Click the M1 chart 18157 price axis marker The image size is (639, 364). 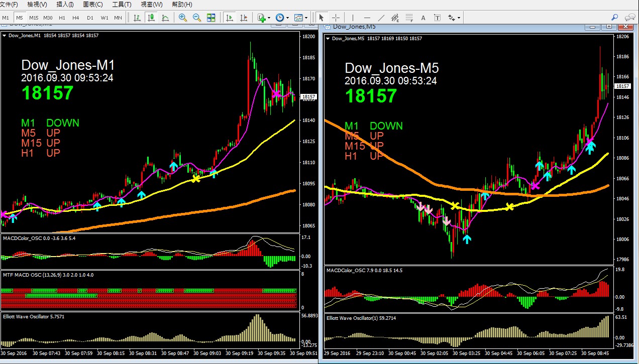(308, 96)
